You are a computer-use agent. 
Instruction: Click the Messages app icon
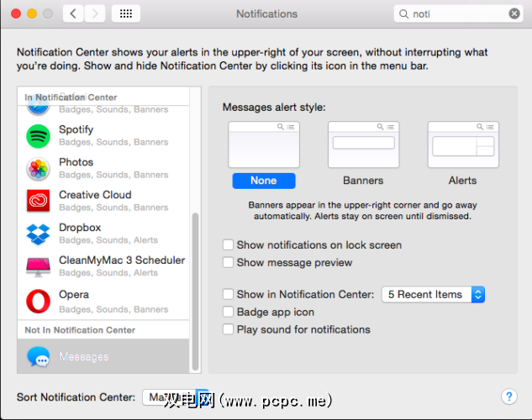click(38, 357)
